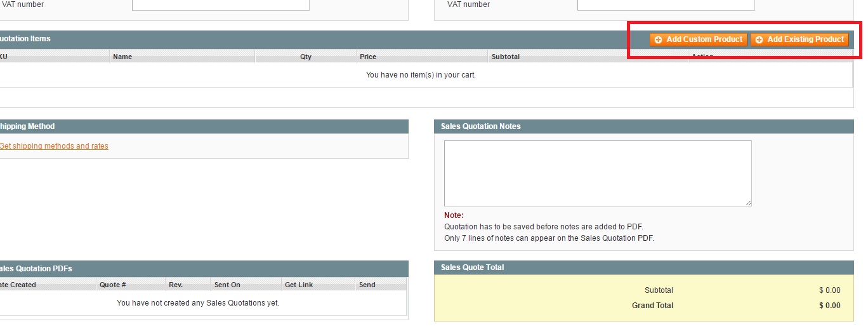Image resolution: width=868 pixels, height=331 pixels.
Task: Click the Sales Quote Total section header
Action: coord(472,267)
